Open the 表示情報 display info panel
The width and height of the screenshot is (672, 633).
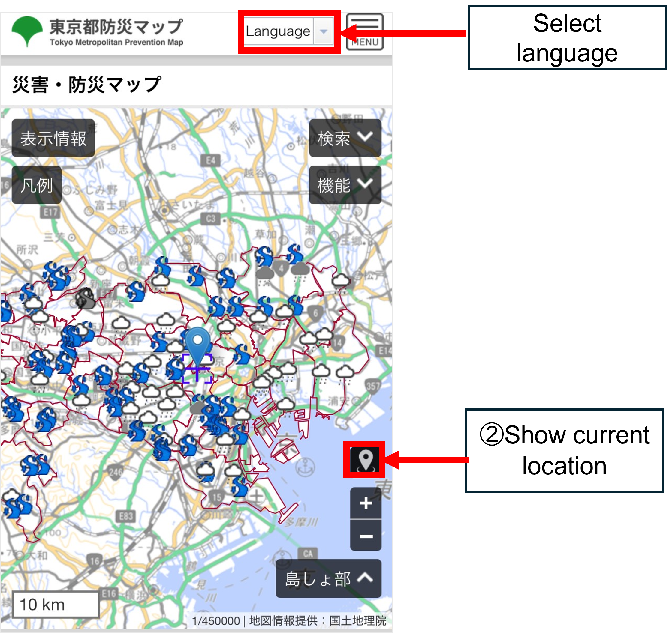tap(53, 138)
